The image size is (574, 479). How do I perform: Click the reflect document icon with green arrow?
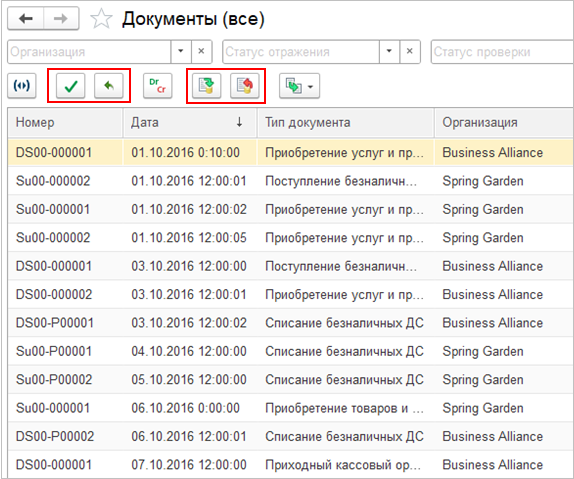point(207,86)
